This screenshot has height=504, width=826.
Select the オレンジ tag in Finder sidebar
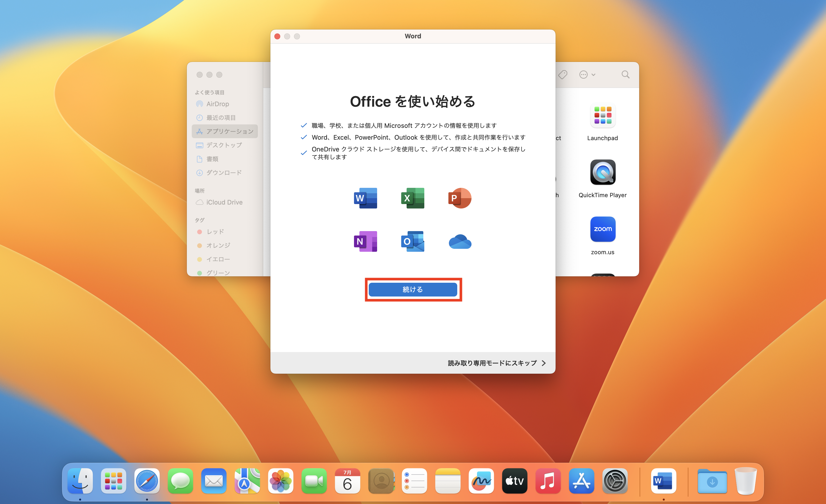(225, 245)
